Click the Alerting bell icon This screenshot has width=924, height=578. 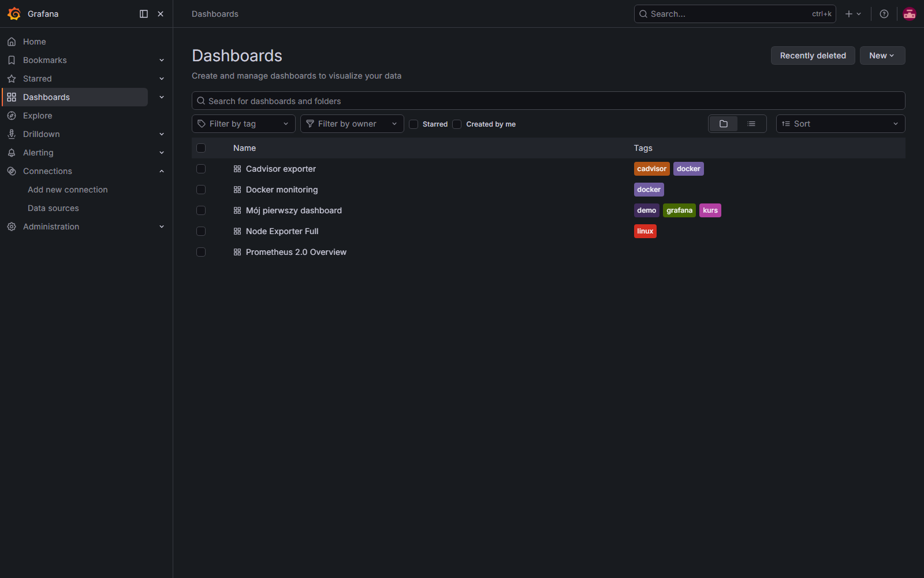point(12,153)
